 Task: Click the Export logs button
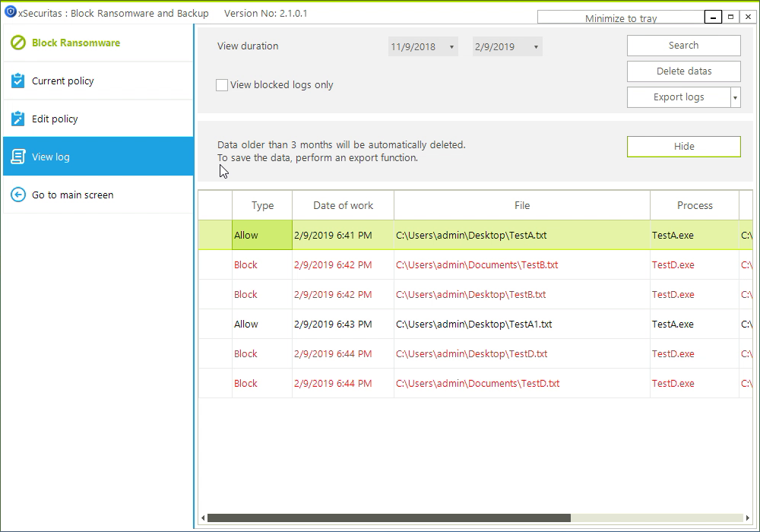click(x=679, y=97)
